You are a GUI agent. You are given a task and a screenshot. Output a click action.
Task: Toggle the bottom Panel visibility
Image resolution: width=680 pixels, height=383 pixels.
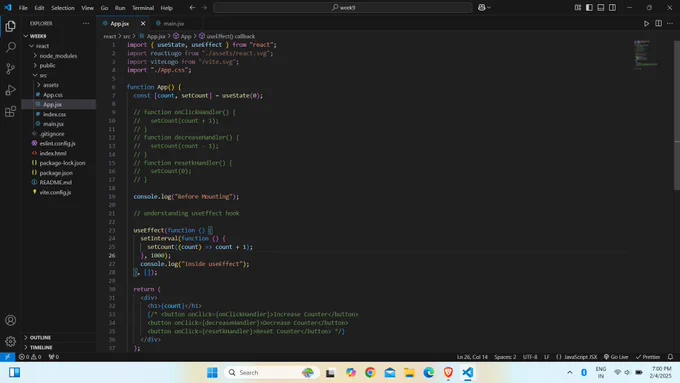[601, 7]
